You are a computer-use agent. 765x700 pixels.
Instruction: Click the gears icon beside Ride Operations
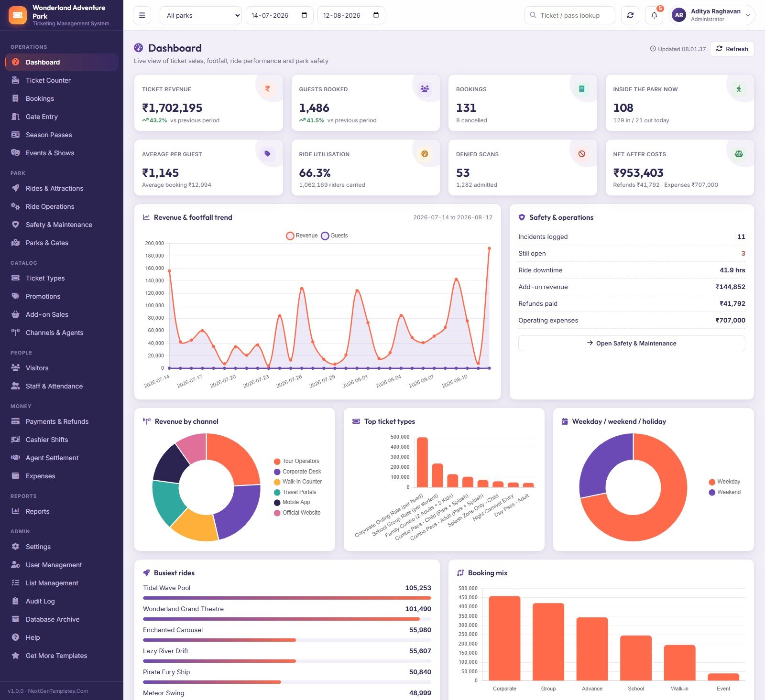coord(15,206)
